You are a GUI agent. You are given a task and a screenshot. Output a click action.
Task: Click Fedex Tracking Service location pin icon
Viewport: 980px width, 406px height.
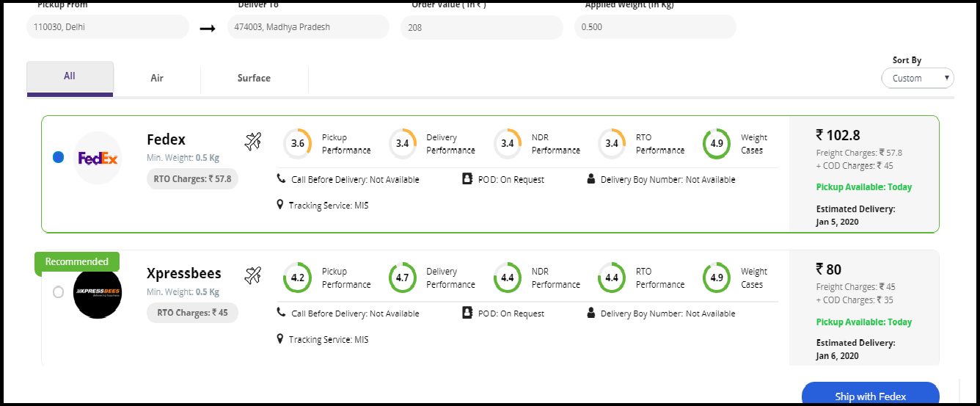coord(280,205)
